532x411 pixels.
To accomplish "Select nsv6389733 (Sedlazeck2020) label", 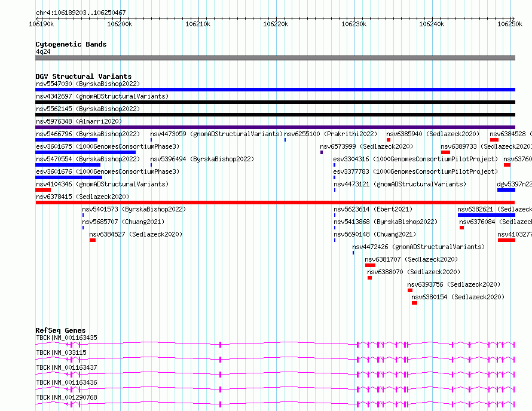I will 486,146.
